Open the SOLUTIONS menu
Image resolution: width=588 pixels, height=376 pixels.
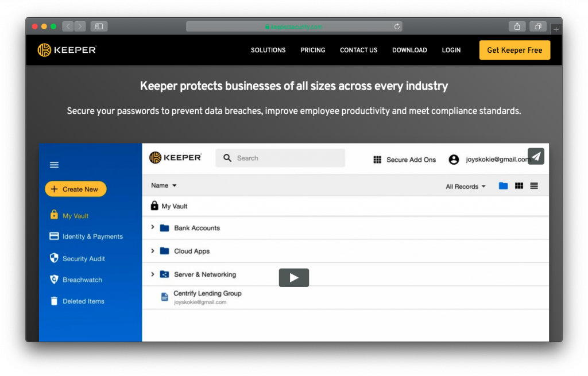[x=268, y=51]
